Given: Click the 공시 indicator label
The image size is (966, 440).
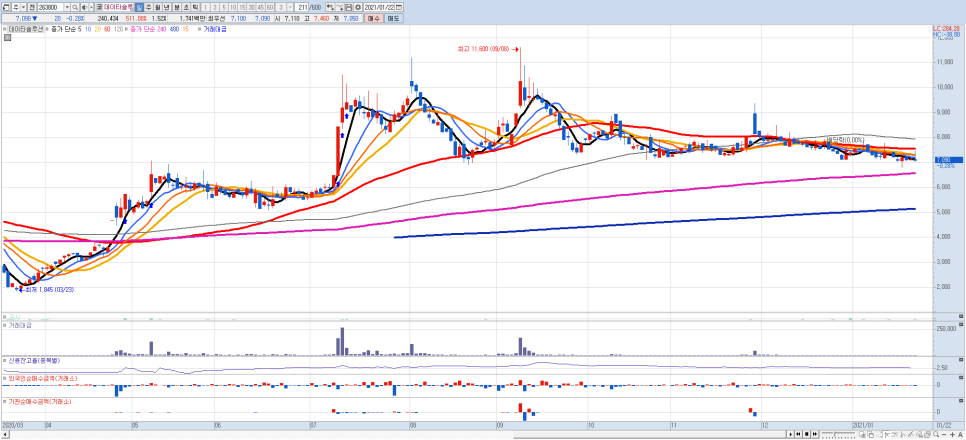Looking at the screenshot, I should (12, 317).
